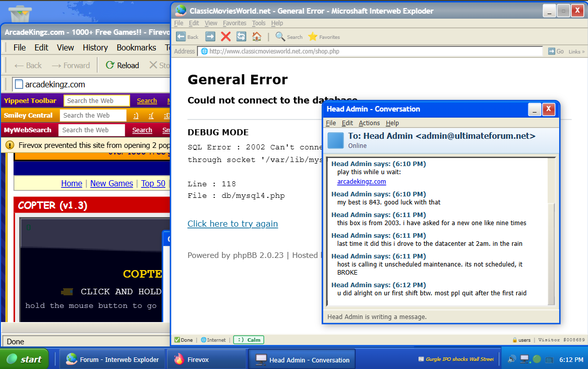The width and height of the screenshot is (588, 369).
Task: Open Actions menu in Conversation window
Action: pyautogui.click(x=369, y=123)
